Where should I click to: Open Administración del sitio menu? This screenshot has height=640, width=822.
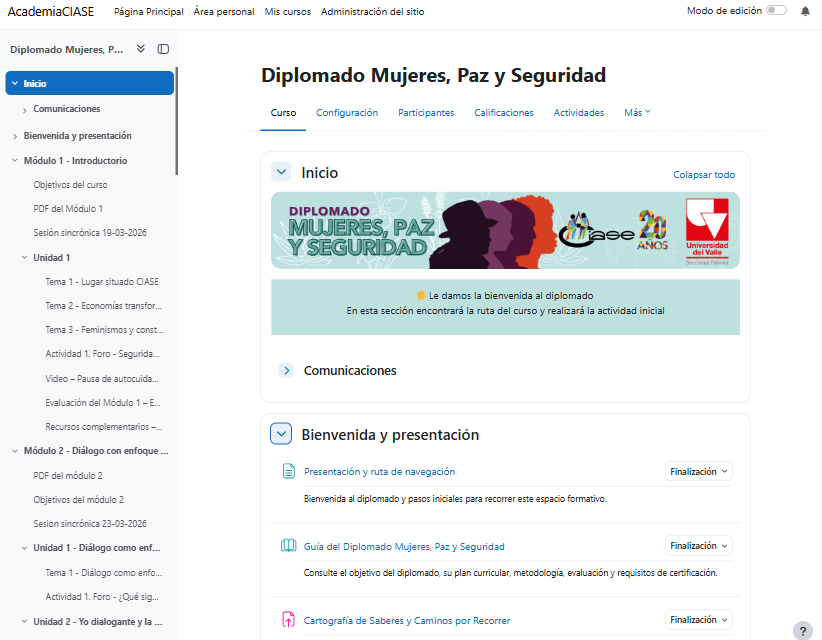pyautogui.click(x=372, y=12)
